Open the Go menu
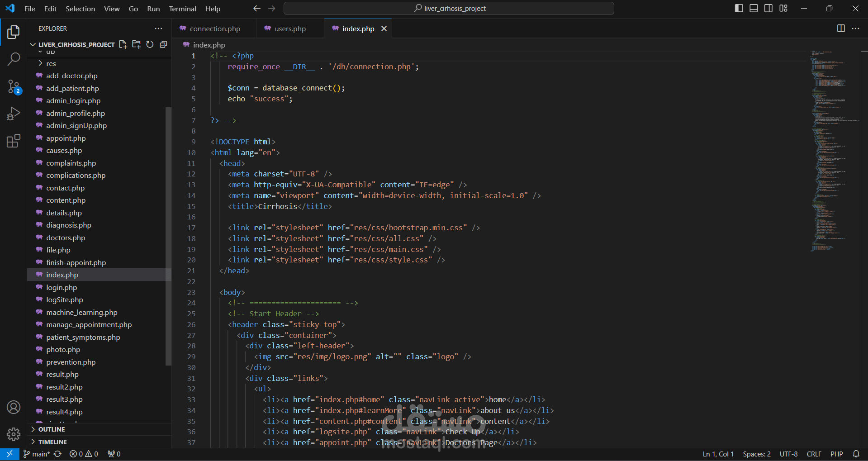 pos(133,9)
